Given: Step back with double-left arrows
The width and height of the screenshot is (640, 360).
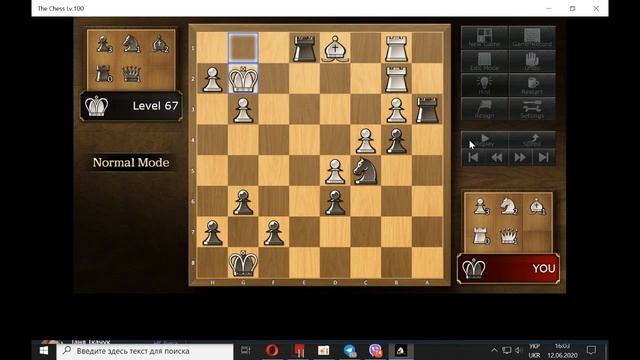Looking at the screenshot, I should point(497,158).
